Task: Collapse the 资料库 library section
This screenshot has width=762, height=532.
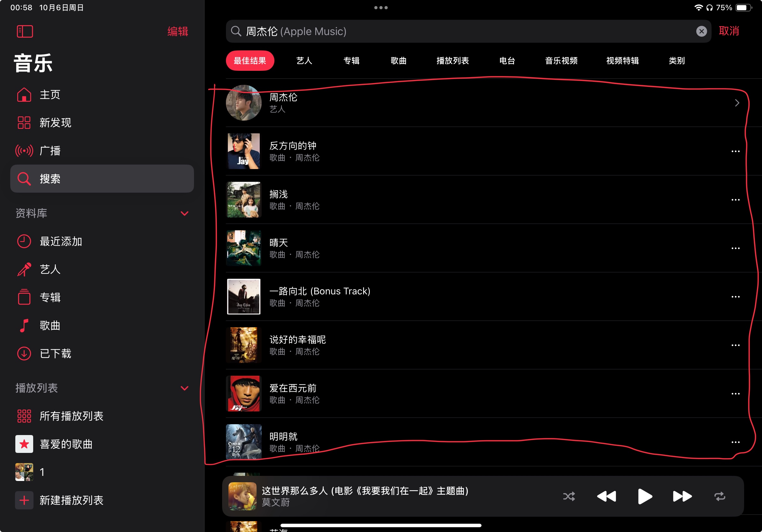Action: [184, 213]
